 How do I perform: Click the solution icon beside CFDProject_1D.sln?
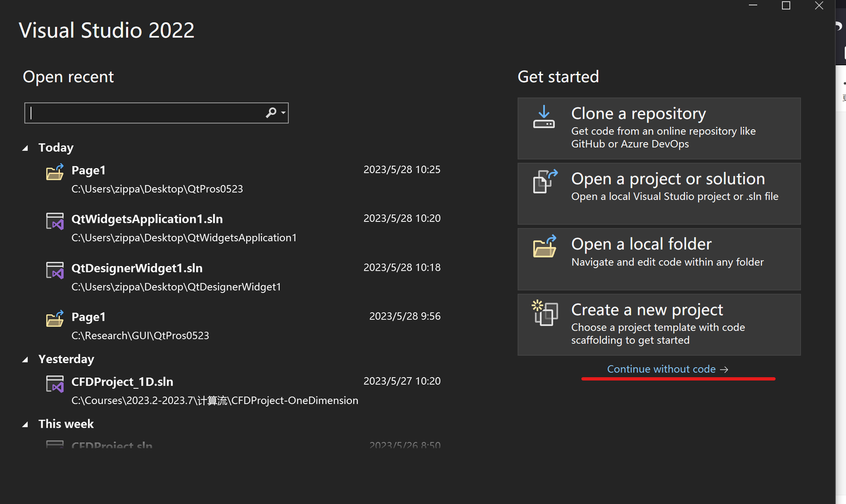coord(54,384)
